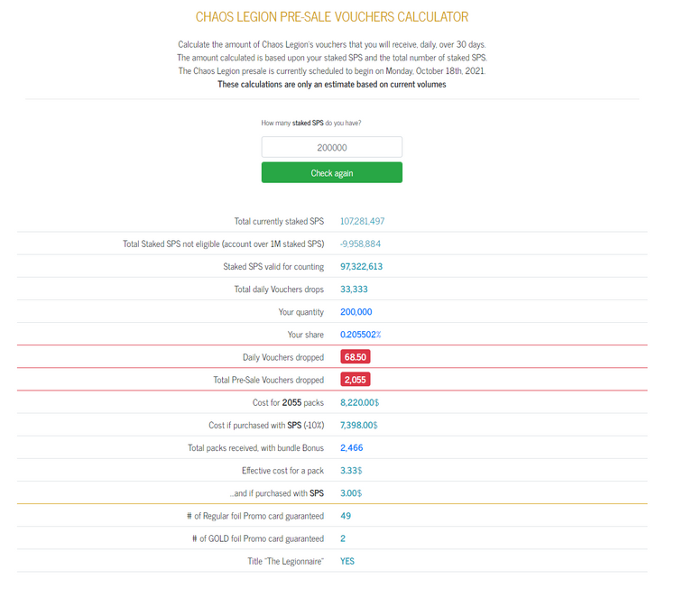Click the 'Total Pre-Sale Vouchers dropped' label
Viewport: 693px width, 616px height.
click(268, 380)
